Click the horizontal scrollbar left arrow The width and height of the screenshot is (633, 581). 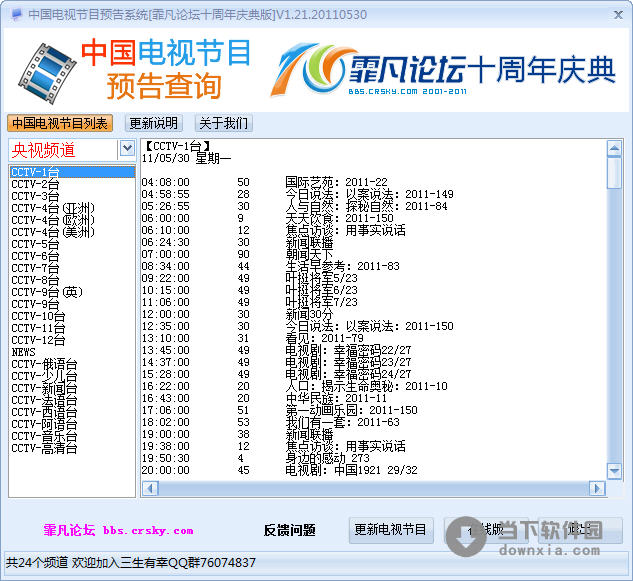pyautogui.click(x=151, y=488)
